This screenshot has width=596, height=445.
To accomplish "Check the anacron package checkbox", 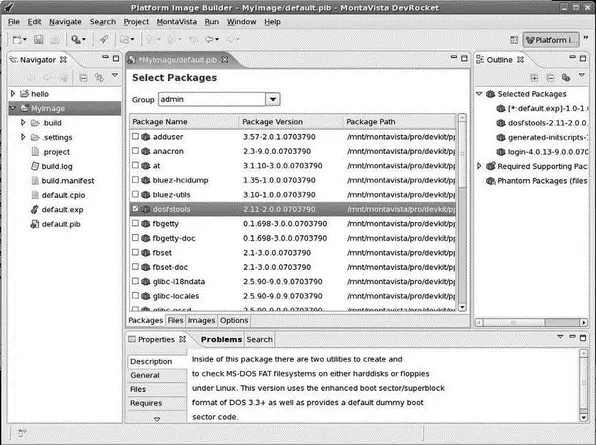I will (x=135, y=150).
